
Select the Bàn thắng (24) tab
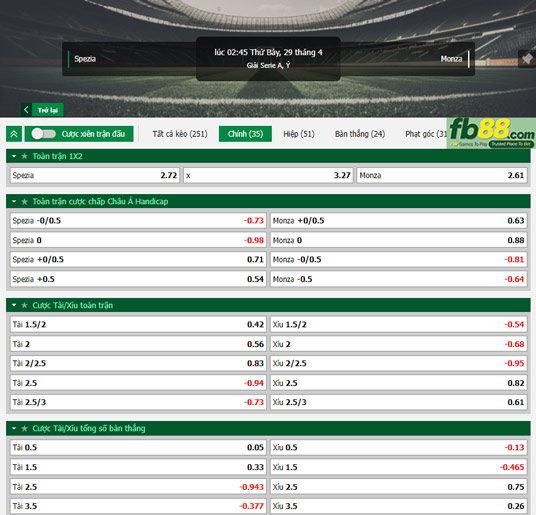[x=360, y=134]
